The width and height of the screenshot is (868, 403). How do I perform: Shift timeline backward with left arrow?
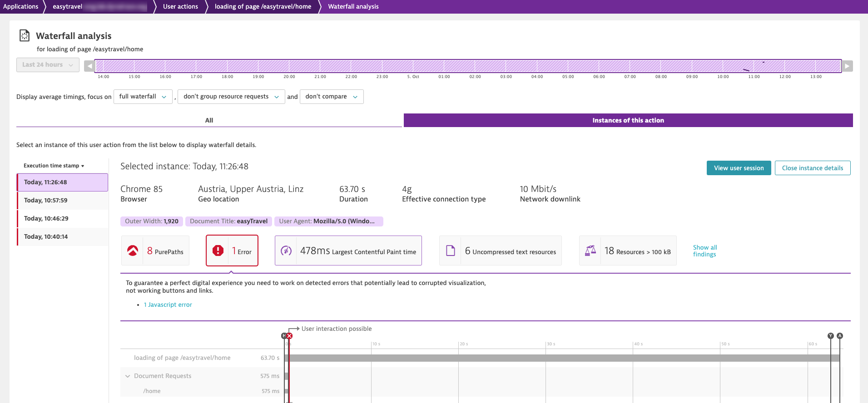[89, 66]
